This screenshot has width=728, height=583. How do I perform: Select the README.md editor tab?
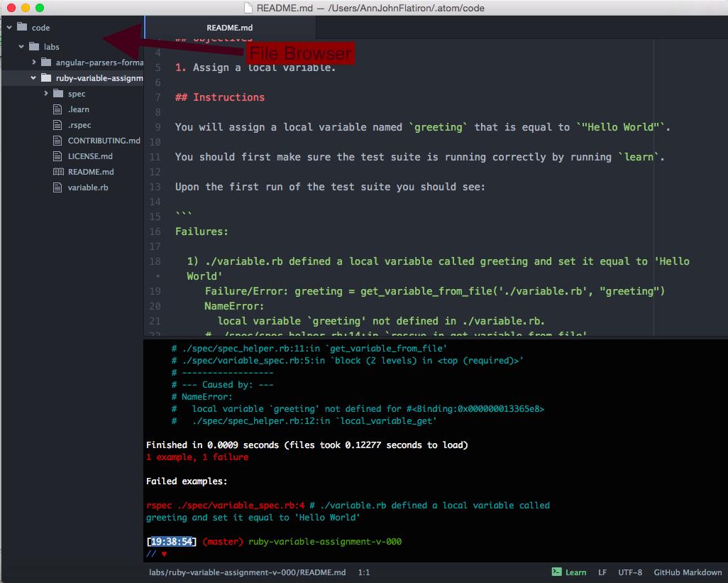click(229, 27)
